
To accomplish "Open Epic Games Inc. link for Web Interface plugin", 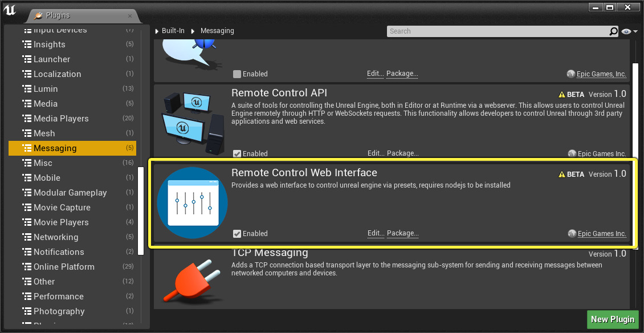I will coord(602,234).
